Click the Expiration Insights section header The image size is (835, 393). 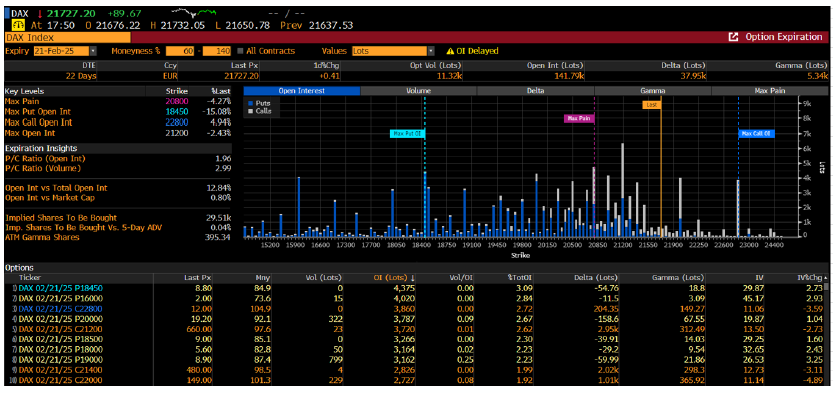(118, 148)
